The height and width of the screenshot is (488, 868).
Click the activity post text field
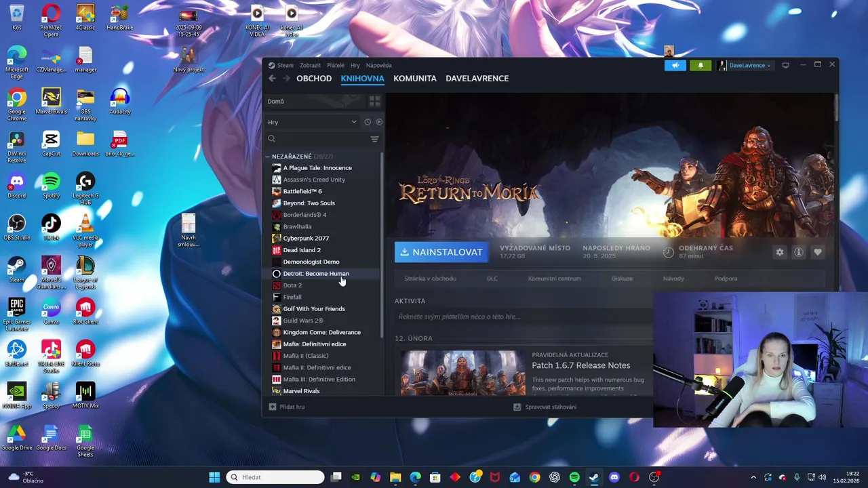point(522,317)
